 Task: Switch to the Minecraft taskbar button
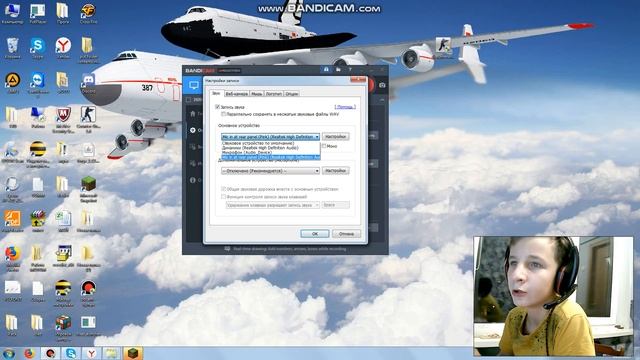point(132,353)
